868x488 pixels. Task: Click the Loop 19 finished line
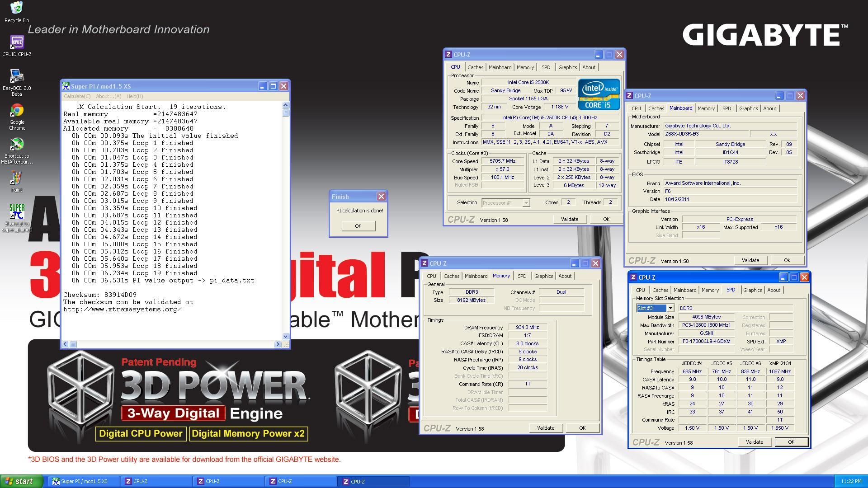point(134,273)
